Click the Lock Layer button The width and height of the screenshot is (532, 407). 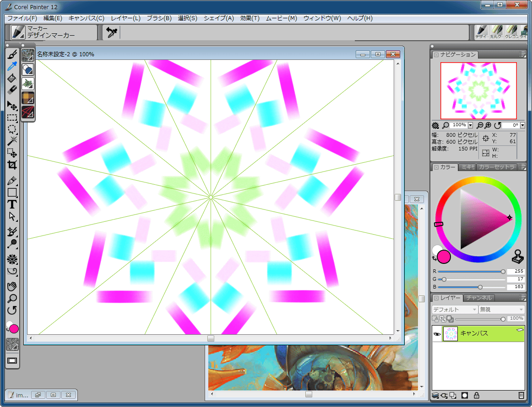click(x=476, y=395)
